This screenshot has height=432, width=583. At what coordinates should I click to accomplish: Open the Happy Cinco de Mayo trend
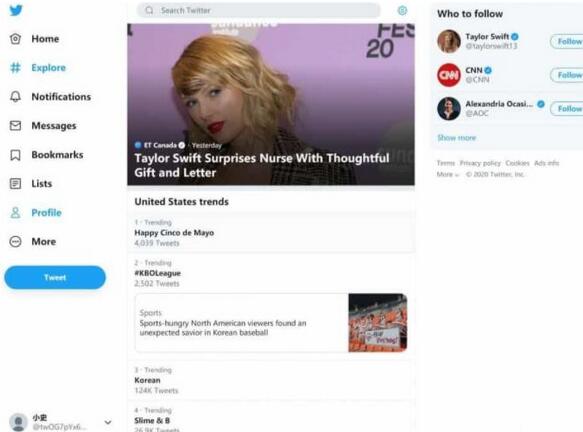pyautogui.click(x=271, y=233)
